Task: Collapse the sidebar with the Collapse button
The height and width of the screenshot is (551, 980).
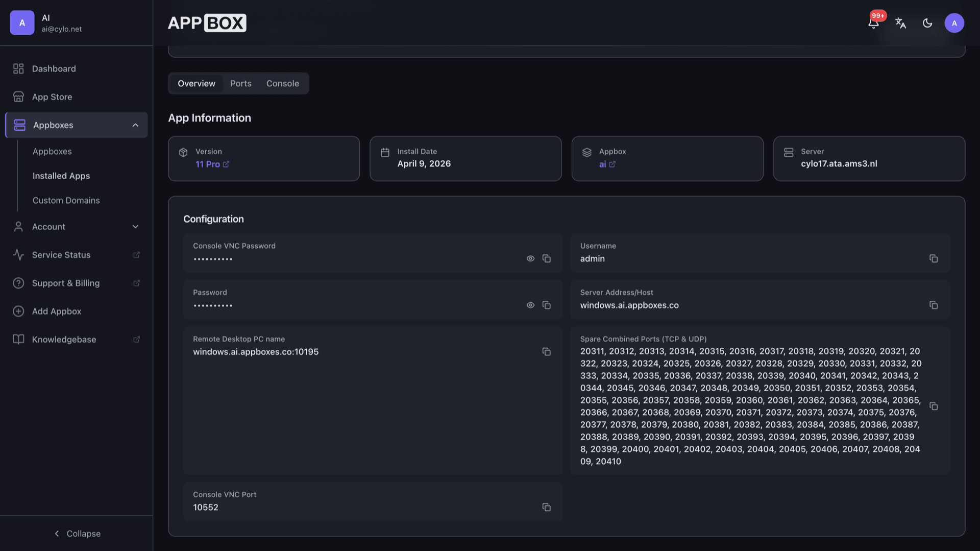Action: pos(77,534)
